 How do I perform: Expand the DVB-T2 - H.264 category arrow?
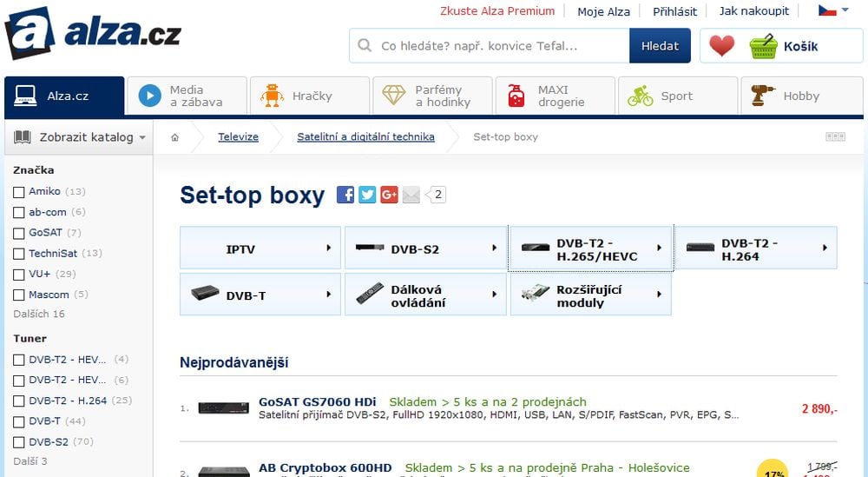[825, 248]
